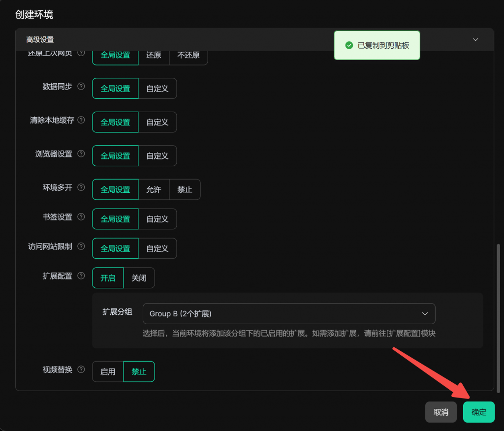Choose 自定义 for 浏览器设置
This screenshot has height=431, width=504.
[x=157, y=156]
